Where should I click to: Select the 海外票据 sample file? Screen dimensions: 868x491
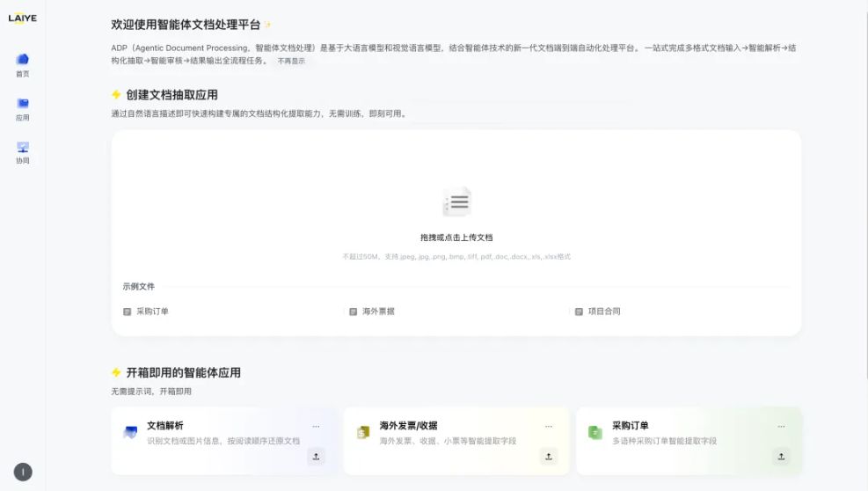[x=372, y=311]
